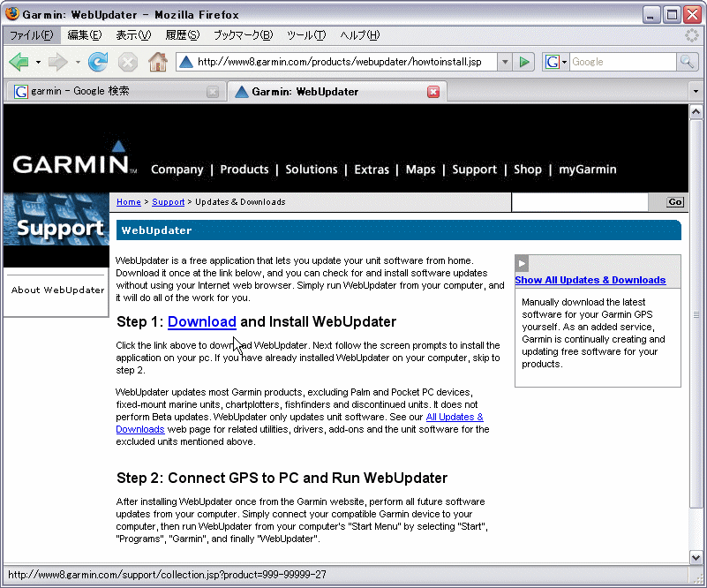Open the Products navigation item

(x=244, y=170)
